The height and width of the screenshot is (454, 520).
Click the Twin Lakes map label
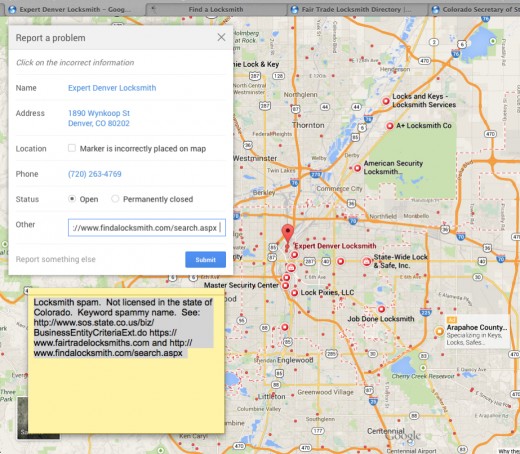pos(281,170)
